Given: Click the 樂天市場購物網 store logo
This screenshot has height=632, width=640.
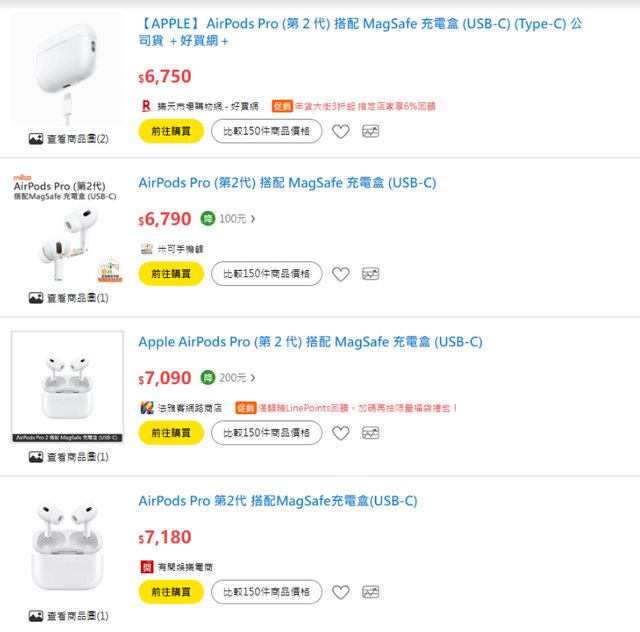Looking at the screenshot, I should pos(145,105).
